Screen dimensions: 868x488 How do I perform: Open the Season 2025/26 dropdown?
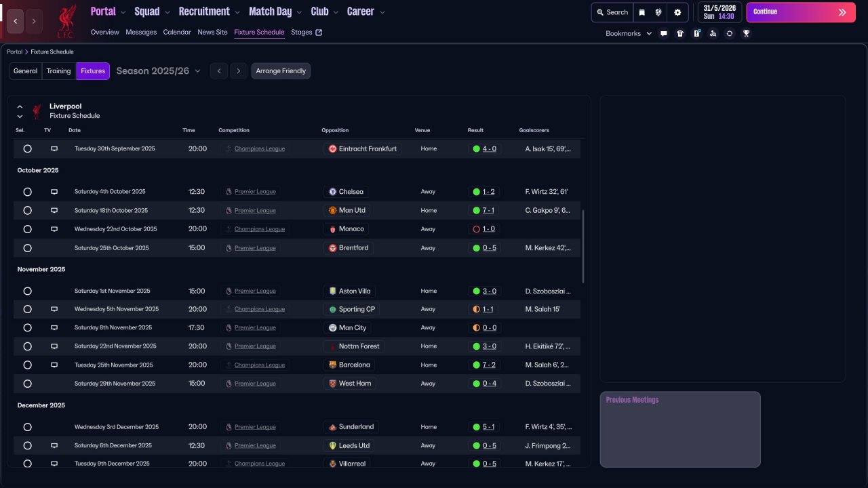click(x=159, y=71)
